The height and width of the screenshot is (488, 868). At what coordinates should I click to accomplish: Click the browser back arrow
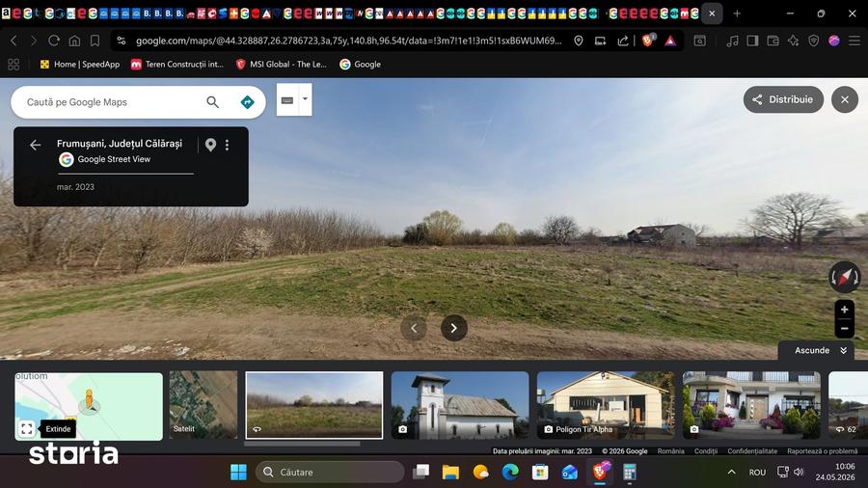tap(14, 41)
